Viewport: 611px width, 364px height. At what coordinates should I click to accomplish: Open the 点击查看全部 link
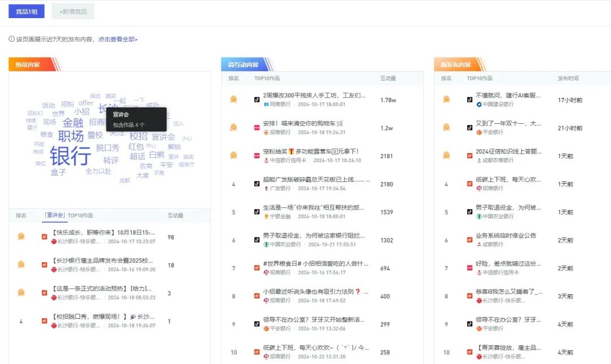118,40
